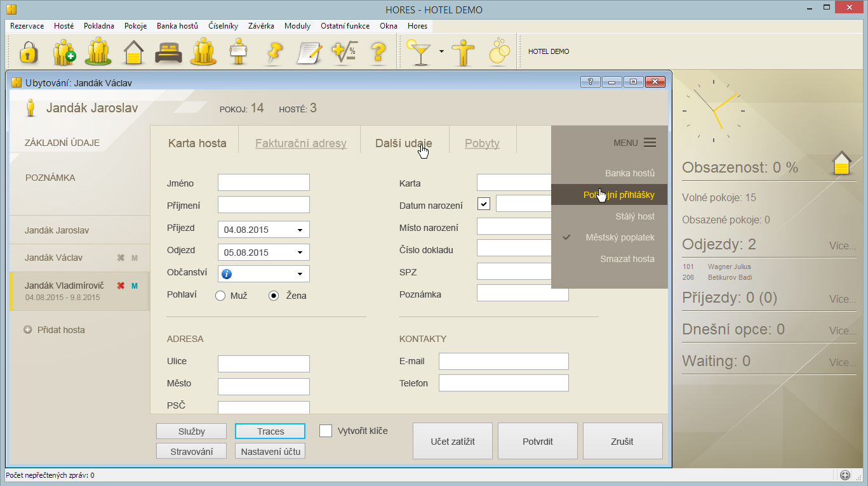Click the standing person figure toolbar icon
Image resolution: width=868 pixels, height=486 pixels.
point(464,52)
